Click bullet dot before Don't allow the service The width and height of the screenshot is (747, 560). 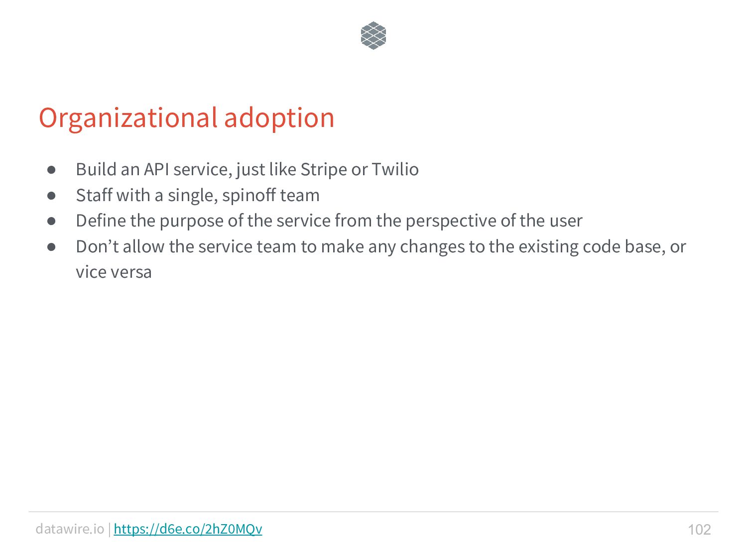pos(51,247)
